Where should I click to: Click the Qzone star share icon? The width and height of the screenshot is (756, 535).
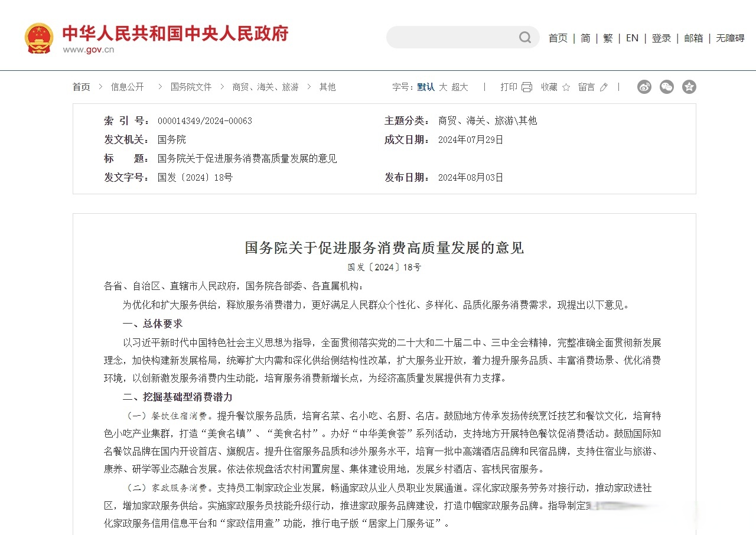[689, 86]
